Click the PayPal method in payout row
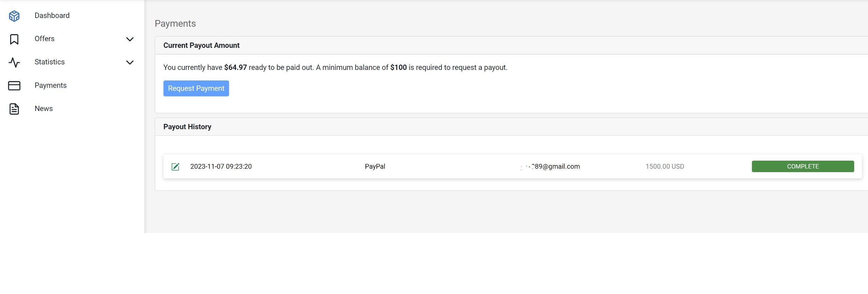 [x=375, y=166]
